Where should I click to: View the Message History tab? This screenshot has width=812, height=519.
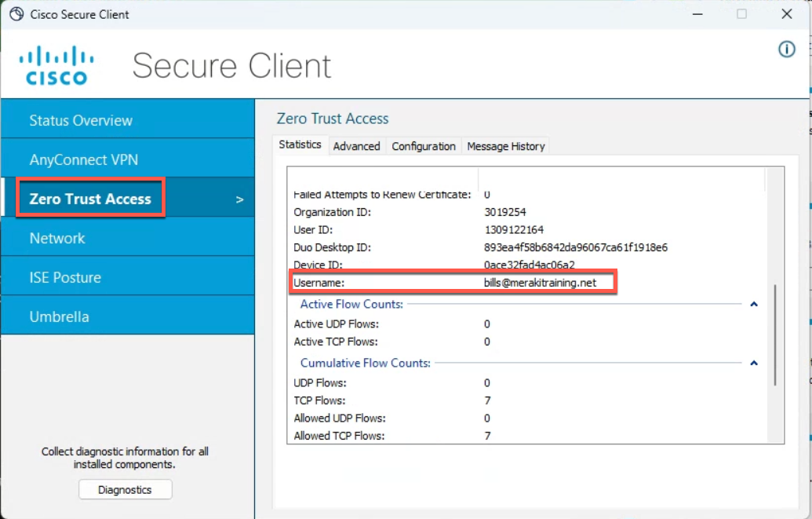pyautogui.click(x=505, y=146)
